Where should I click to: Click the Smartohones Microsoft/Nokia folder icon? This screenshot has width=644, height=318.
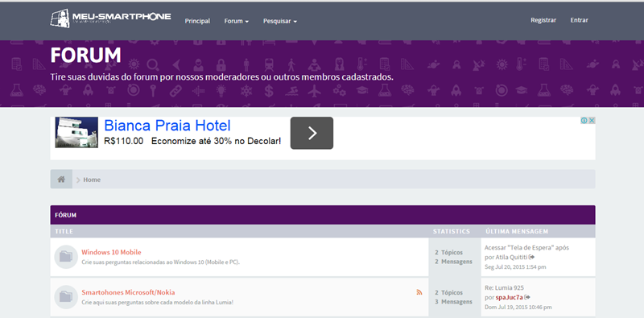coord(66,297)
